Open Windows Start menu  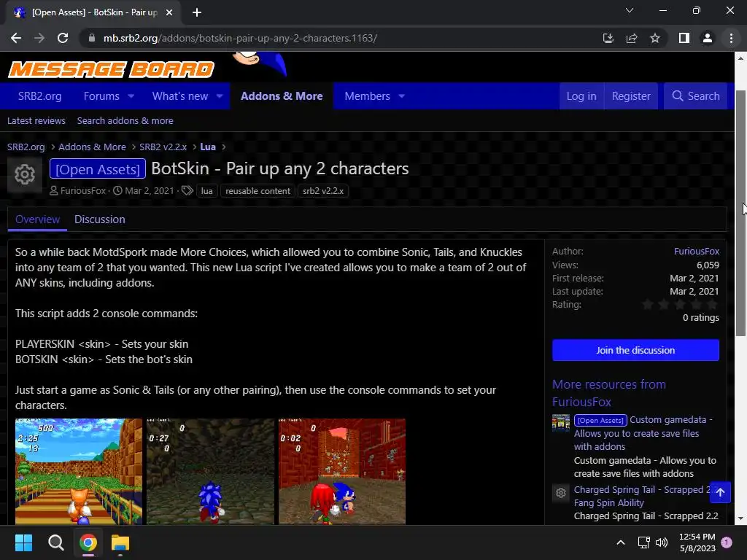coord(23,542)
